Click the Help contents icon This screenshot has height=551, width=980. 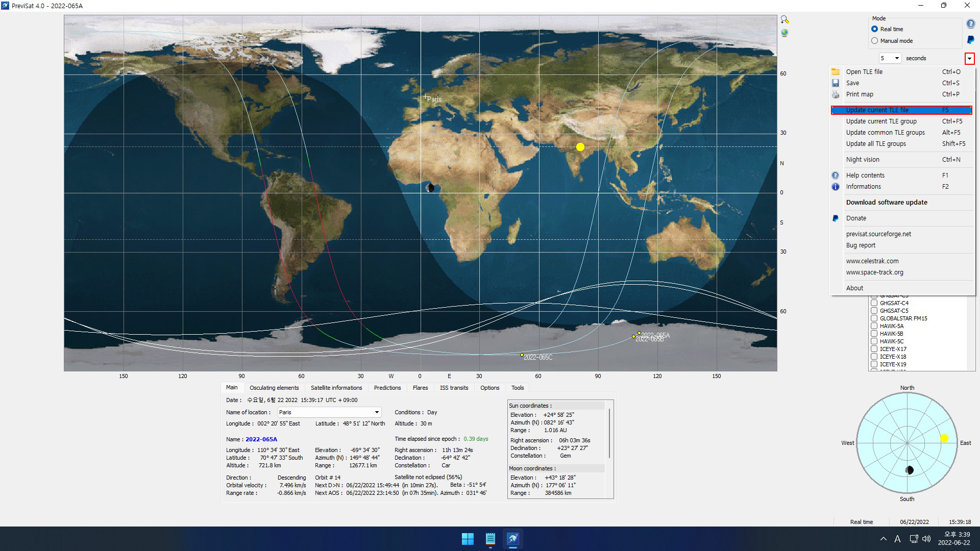835,175
